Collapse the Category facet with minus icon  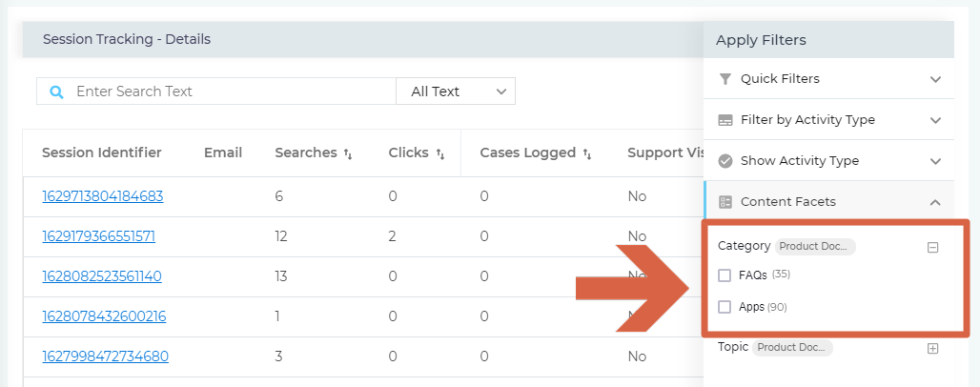point(933,247)
